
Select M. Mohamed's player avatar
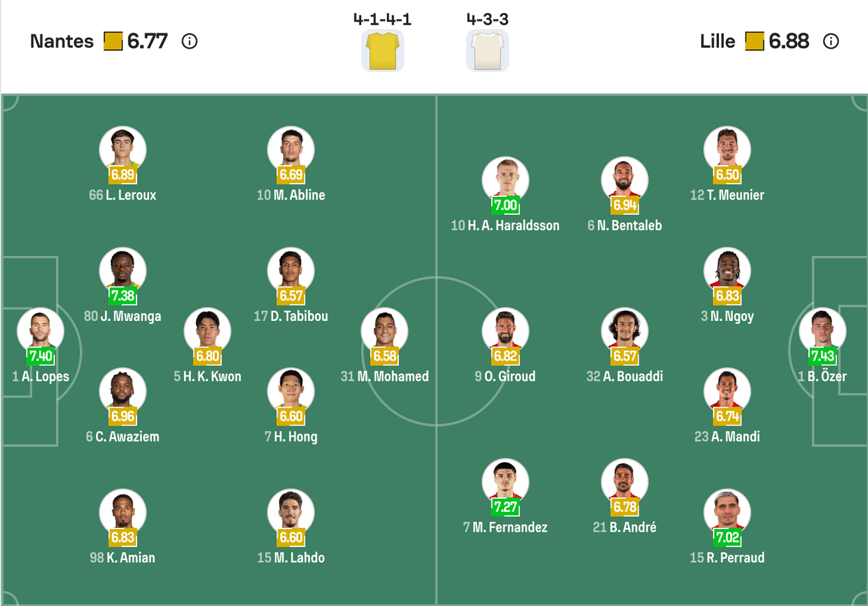tap(384, 330)
